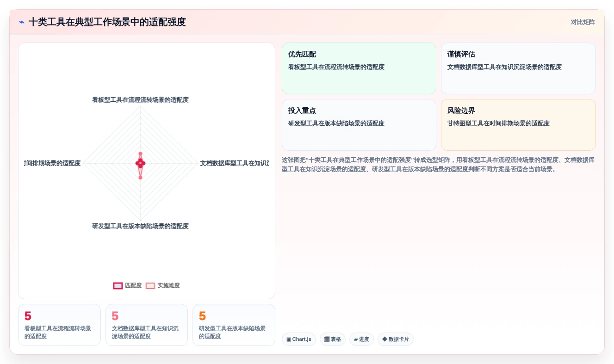Click 甘特图型工具在时间排期场景的适配度 text
Screen dimensions: 614x364
tap(498, 123)
